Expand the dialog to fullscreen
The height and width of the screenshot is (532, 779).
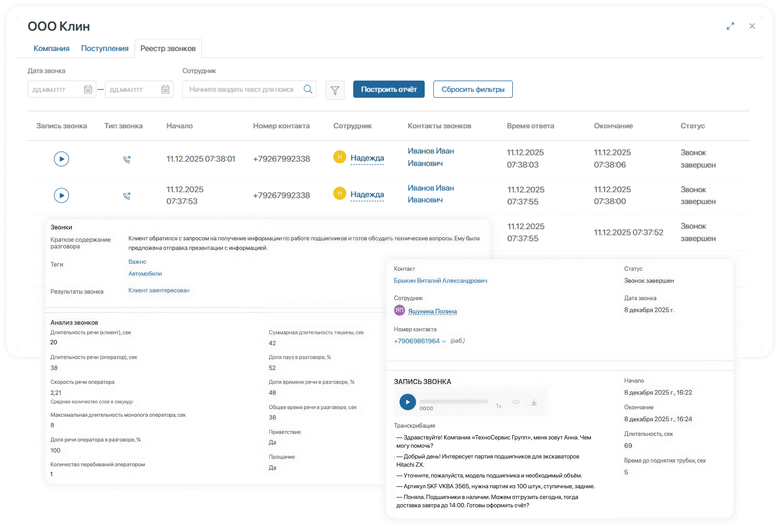[x=731, y=26]
